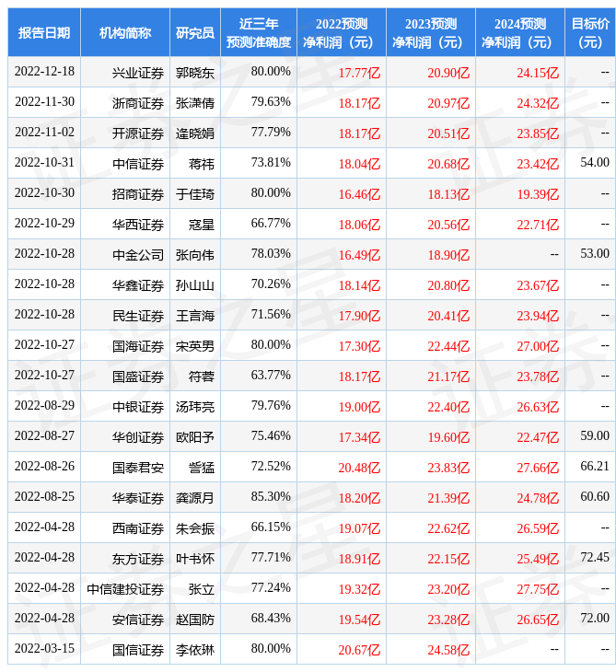Click target price 59.00
The image size is (616, 672).
click(595, 435)
